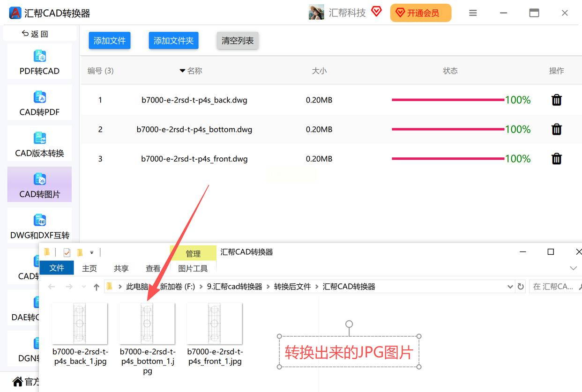Click the 添加文件 button
The width and height of the screenshot is (582, 392).
(110, 41)
